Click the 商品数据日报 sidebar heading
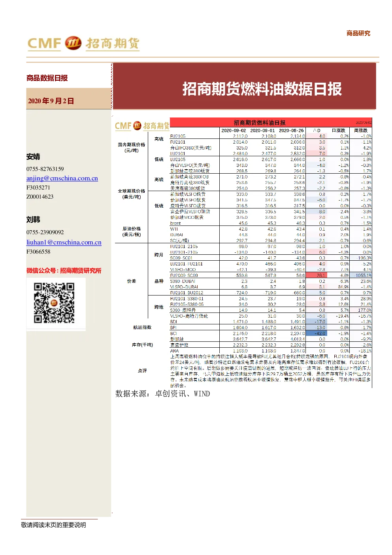The width and height of the screenshot is (392, 555). point(47,78)
